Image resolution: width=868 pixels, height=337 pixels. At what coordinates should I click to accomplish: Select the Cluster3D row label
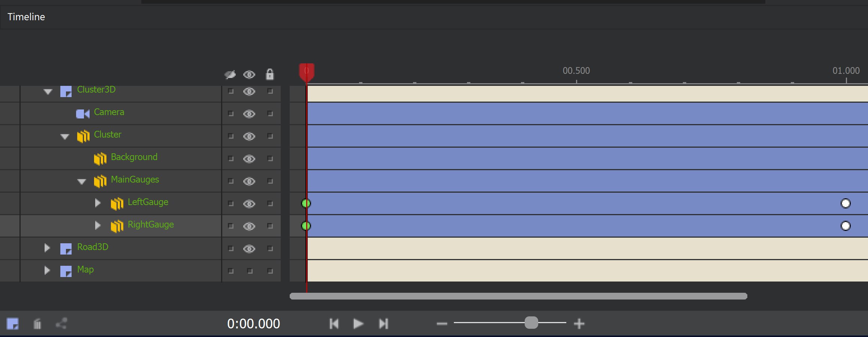pos(96,90)
